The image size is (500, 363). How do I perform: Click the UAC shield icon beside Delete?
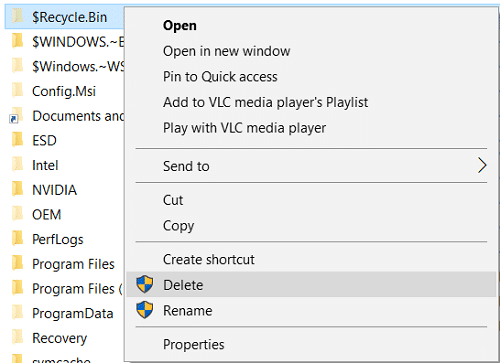click(145, 284)
